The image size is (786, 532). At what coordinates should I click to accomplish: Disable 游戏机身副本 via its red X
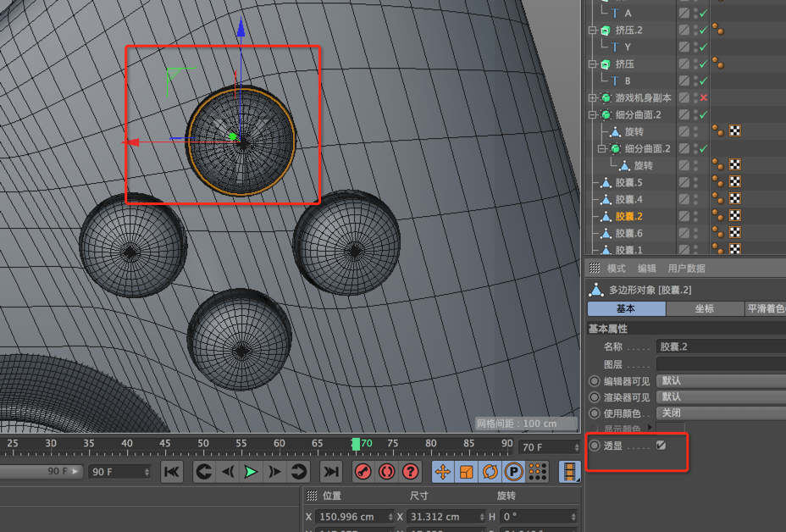(704, 97)
